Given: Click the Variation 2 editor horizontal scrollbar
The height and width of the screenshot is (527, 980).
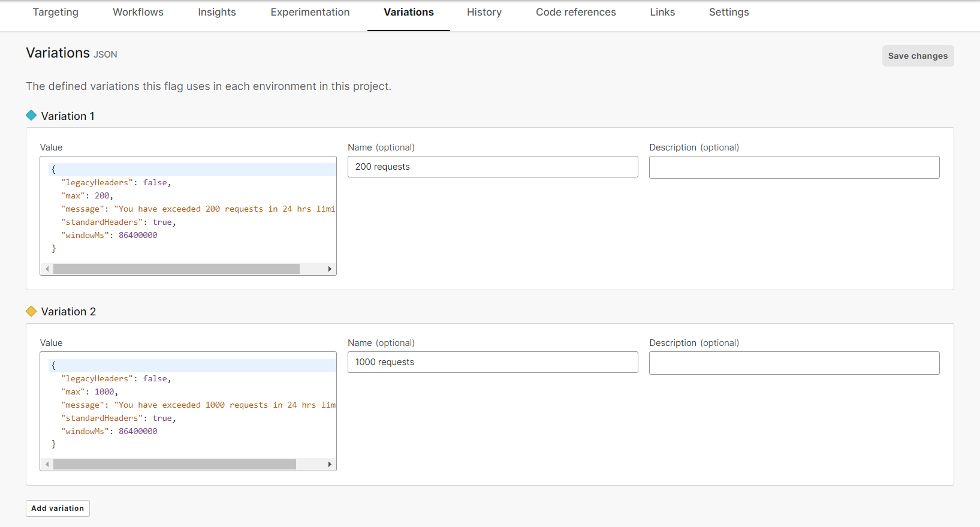Looking at the screenshot, I should point(174,465).
